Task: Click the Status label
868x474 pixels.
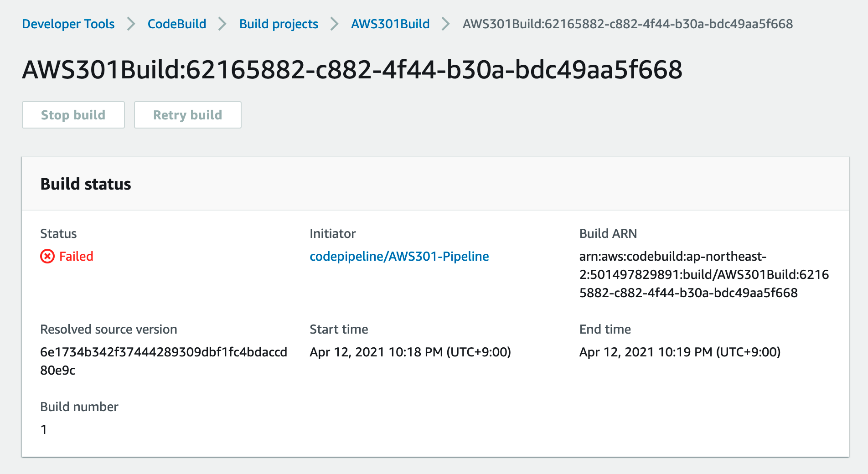Action: (58, 233)
